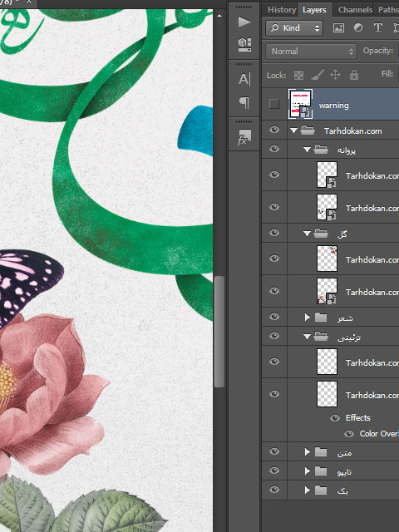
Task: Lock image pixels brush icon
Action: 318,75
